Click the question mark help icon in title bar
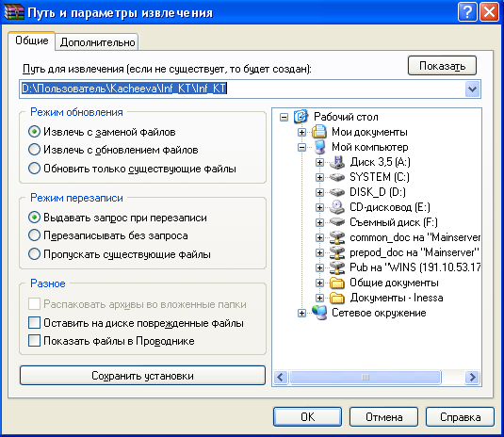Screen dimensions: 504x437 tap(467, 12)
